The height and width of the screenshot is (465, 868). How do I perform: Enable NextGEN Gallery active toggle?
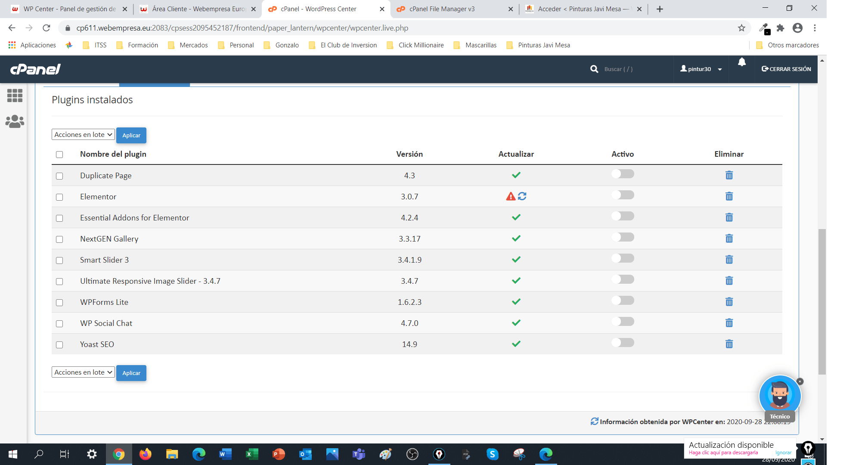pos(623,237)
